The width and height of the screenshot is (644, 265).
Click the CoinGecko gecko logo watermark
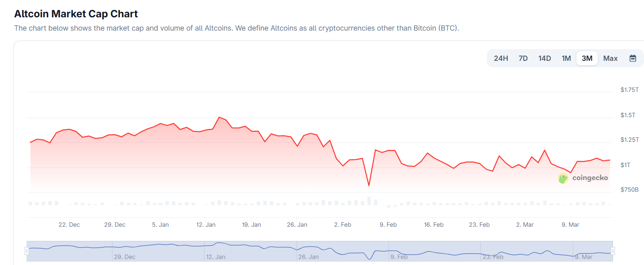coord(563,178)
